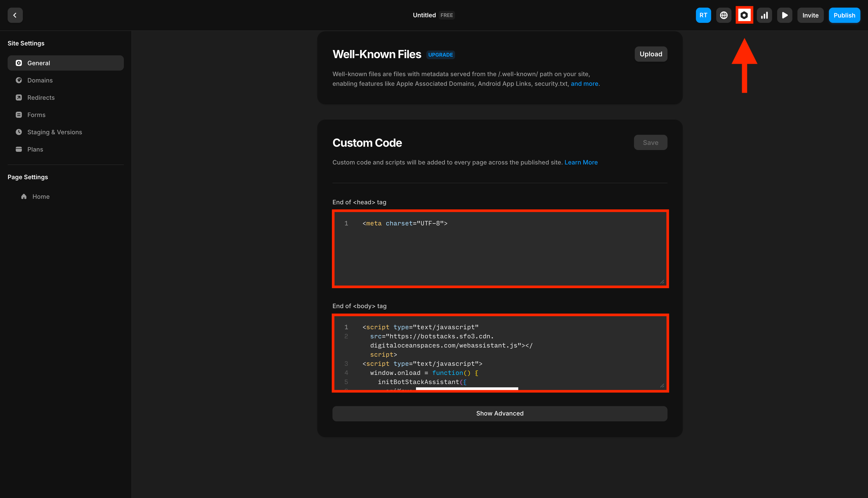
Task: Click the Staging & Versions clock icon
Action: (19, 132)
